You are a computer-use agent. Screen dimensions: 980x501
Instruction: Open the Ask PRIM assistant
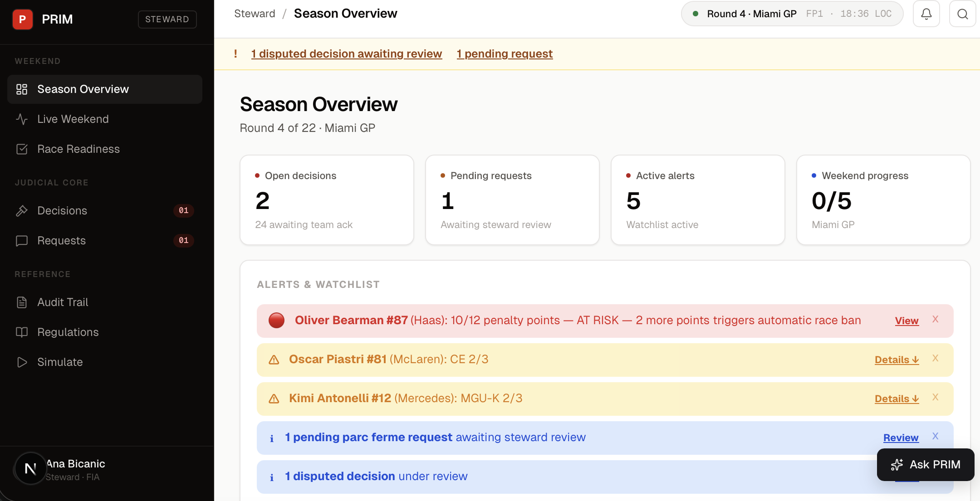[x=926, y=465]
